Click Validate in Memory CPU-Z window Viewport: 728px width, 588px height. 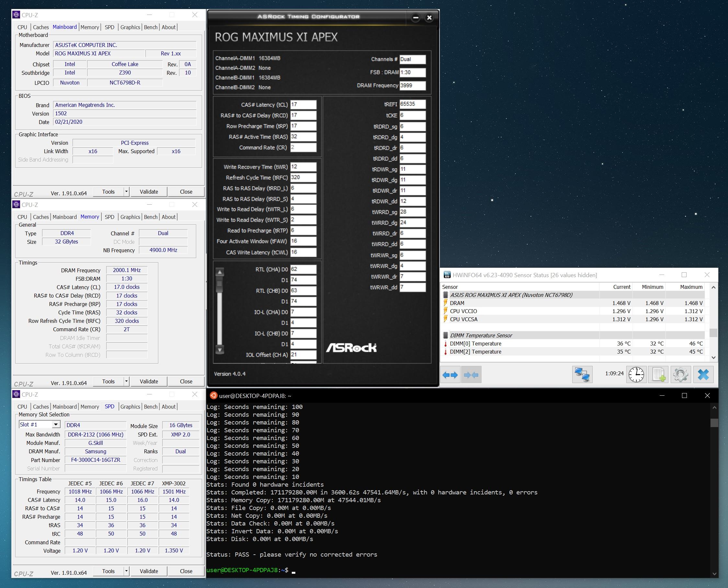[x=149, y=381]
